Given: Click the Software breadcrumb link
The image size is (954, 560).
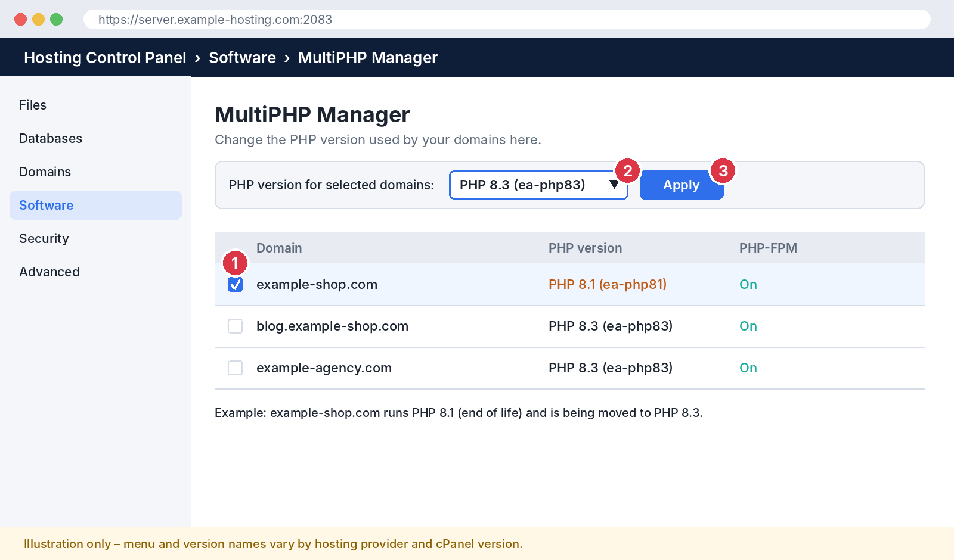Looking at the screenshot, I should pos(242,58).
